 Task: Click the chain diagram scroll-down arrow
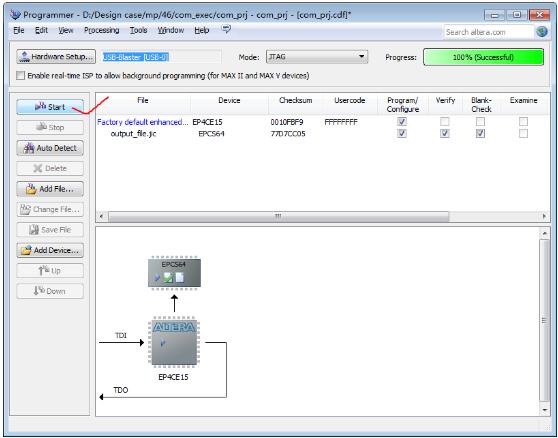pyautogui.click(x=544, y=410)
